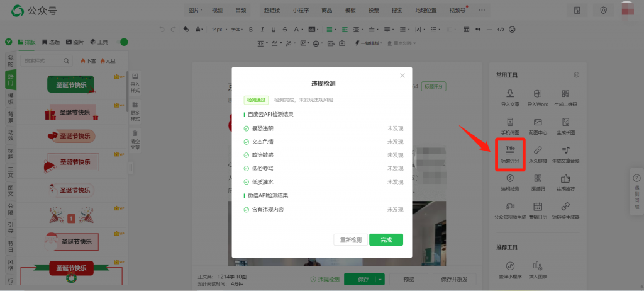Image resolution: width=644 pixels, height=291 pixels.
Task: Click the 违规检测 link in the bottom bar
Action: click(x=325, y=280)
